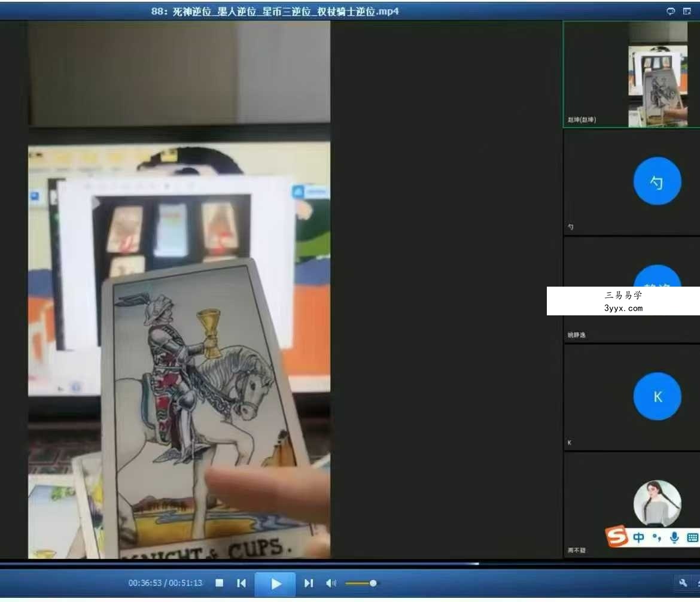Mute audio via the speaker icon

[331, 583]
